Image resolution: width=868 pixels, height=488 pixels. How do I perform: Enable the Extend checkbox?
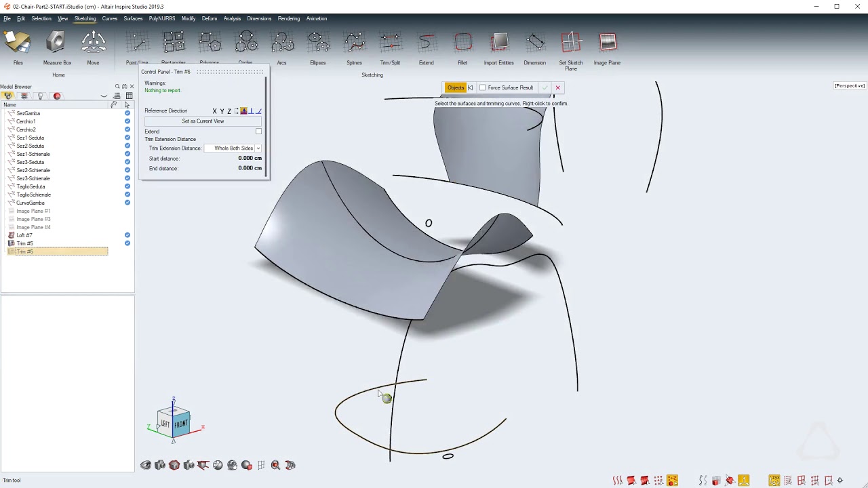[x=258, y=131]
